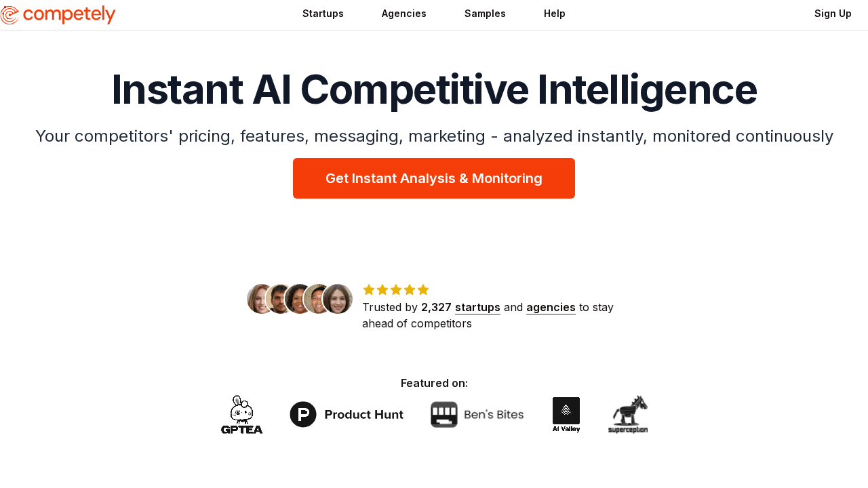Click the Sign Up link
The height and width of the screenshot is (488, 868).
833,14
